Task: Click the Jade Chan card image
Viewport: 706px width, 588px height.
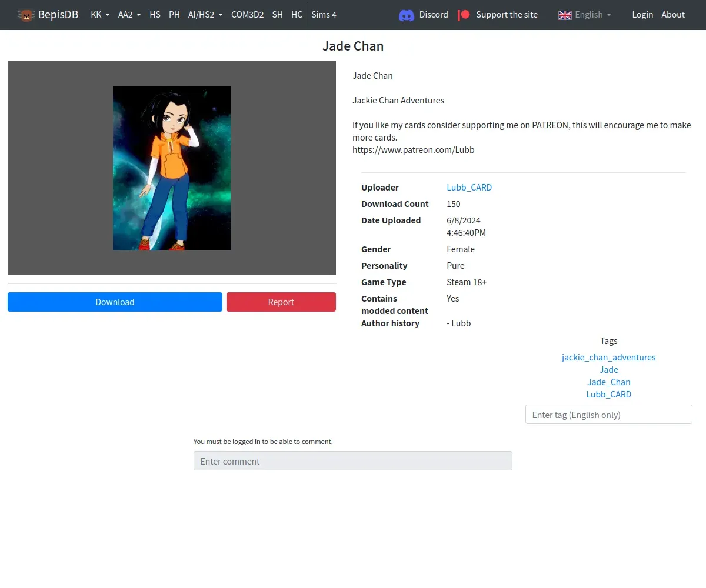Action: pos(172,168)
